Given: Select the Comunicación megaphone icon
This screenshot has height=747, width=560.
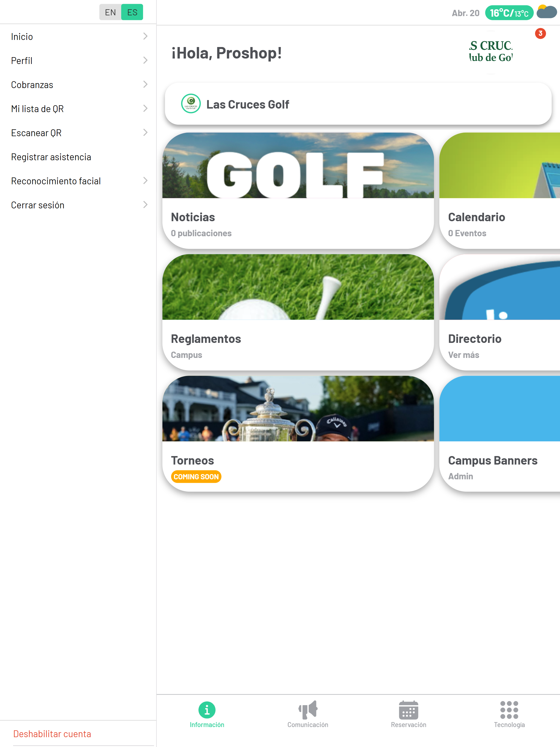Looking at the screenshot, I should pyautogui.click(x=308, y=710).
